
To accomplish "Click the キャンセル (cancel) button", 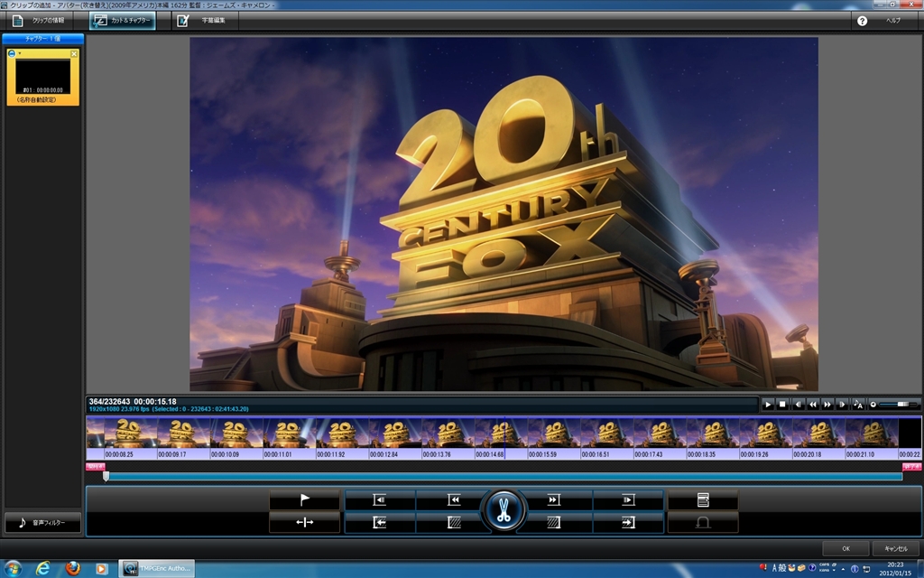I will click(x=896, y=548).
